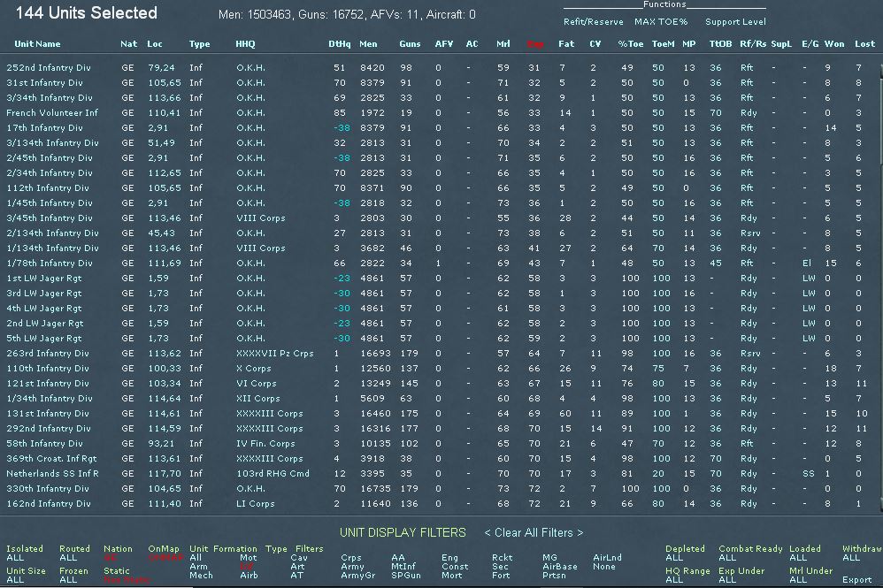Image resolution: width=883 pixels, height=588 pixels.
Task: Change the Mrl Under filter ALL value
Action: (798, 579)
